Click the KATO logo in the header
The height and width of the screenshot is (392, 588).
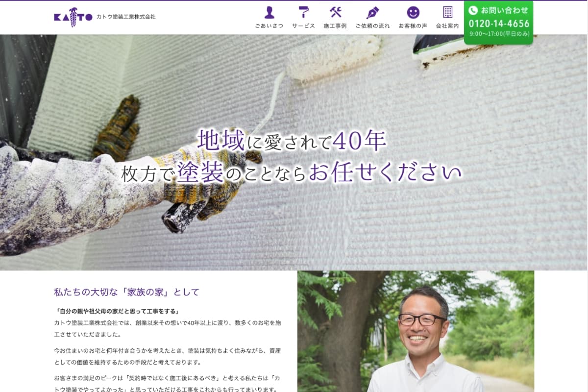pyautogui.click(x=73, y=17)
